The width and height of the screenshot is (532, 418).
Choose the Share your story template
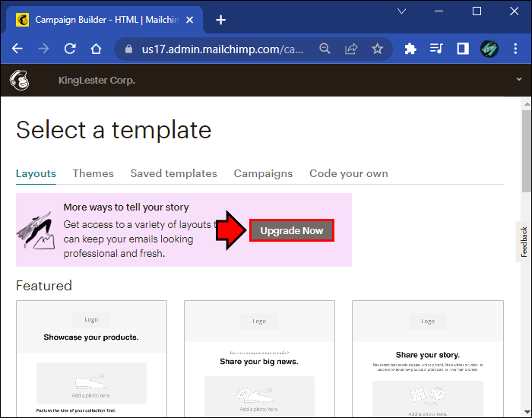428,359
